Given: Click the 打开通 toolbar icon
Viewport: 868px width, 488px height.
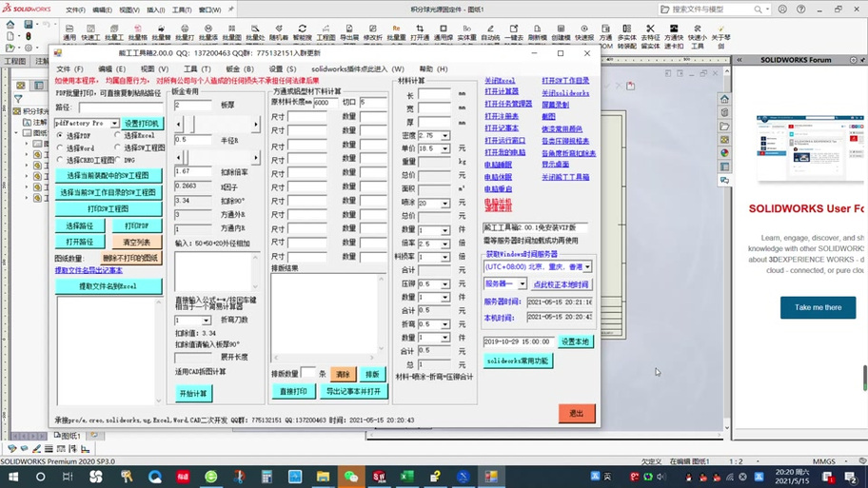Looking at the screenshot, I should [420, 32].
